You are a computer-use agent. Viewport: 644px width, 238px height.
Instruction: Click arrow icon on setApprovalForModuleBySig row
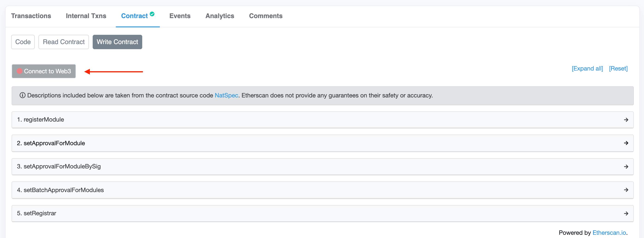click(626, 167)
